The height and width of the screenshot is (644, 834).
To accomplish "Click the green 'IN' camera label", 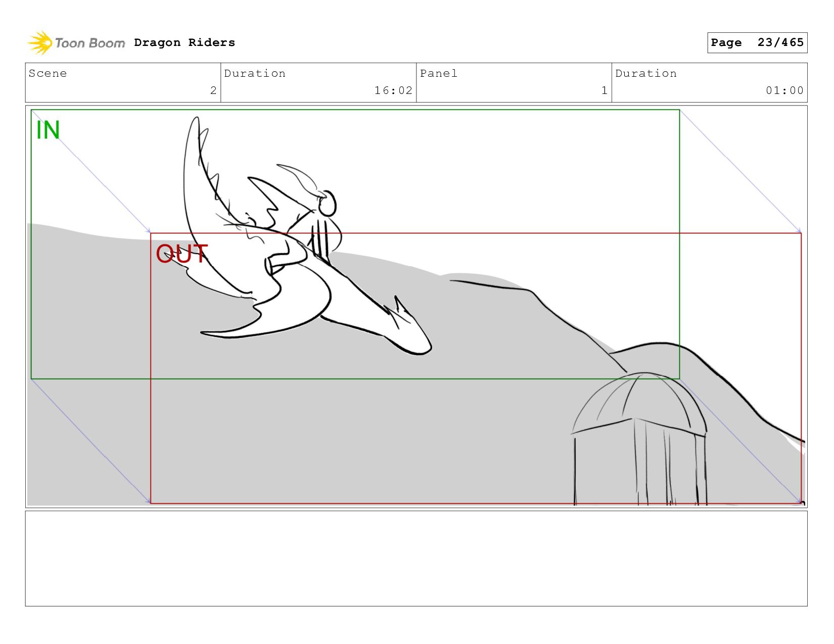I will point(48,130).
